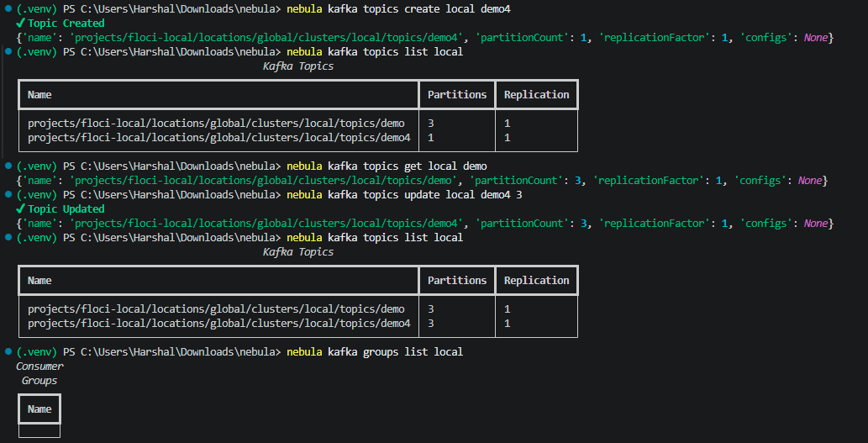The image size is (868, 443).
Task: Click blue dot beside groups list local command
Action: (8, 351)
